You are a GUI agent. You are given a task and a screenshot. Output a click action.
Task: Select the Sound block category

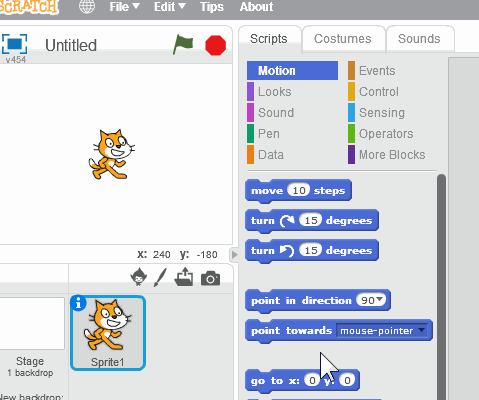coord(271,113)
